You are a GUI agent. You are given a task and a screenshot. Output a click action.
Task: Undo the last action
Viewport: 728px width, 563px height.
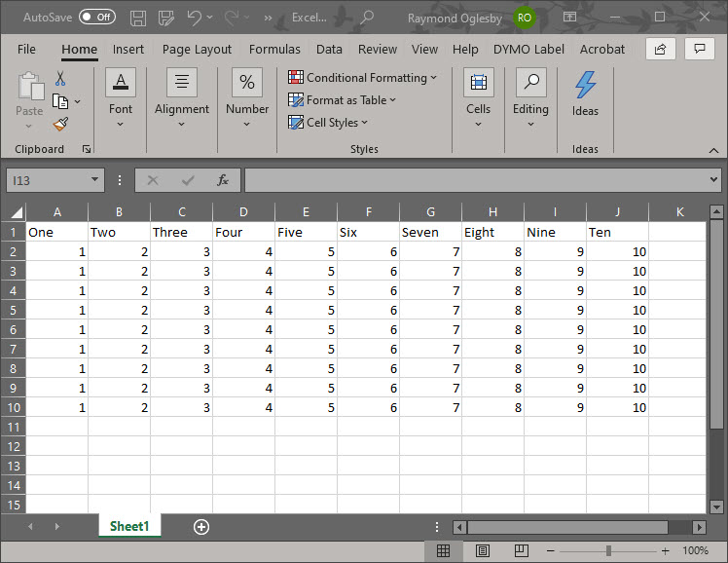194,18
